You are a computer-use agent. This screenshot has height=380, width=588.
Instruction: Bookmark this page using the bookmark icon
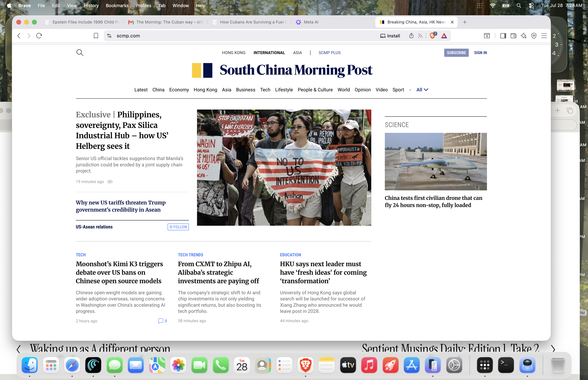coord(96,36)
